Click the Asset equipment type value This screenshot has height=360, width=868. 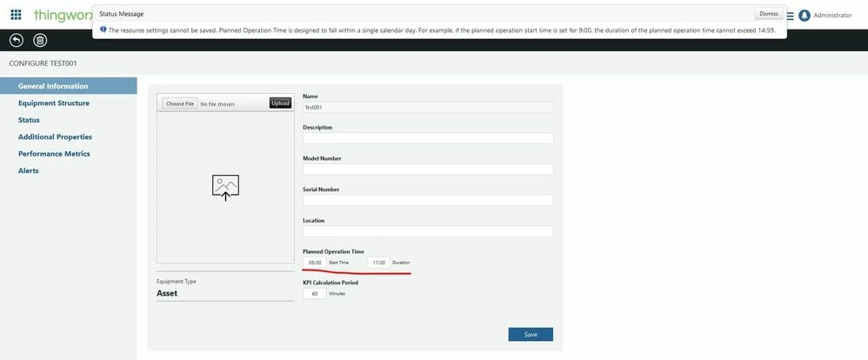[x=167, y=294]
